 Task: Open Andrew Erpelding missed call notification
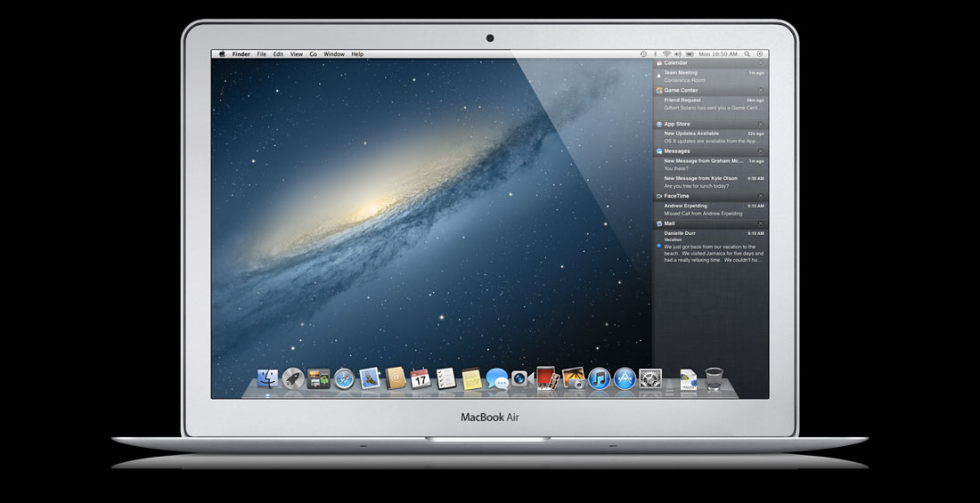point(711,209)
